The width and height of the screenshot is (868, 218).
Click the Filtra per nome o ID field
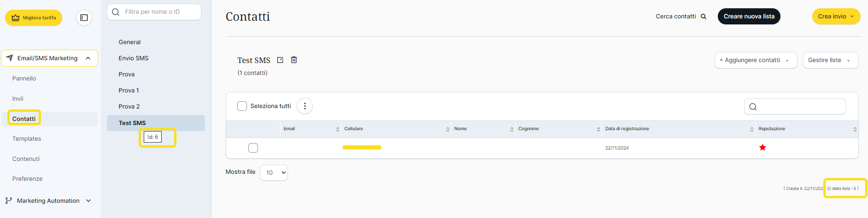tap(159, 12)
